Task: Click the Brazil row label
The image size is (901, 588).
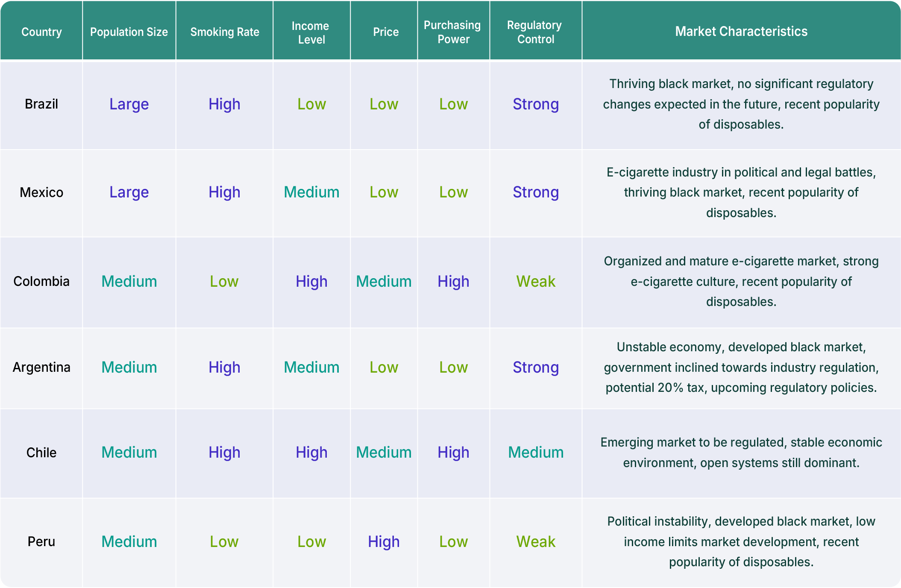Action: 41,104
